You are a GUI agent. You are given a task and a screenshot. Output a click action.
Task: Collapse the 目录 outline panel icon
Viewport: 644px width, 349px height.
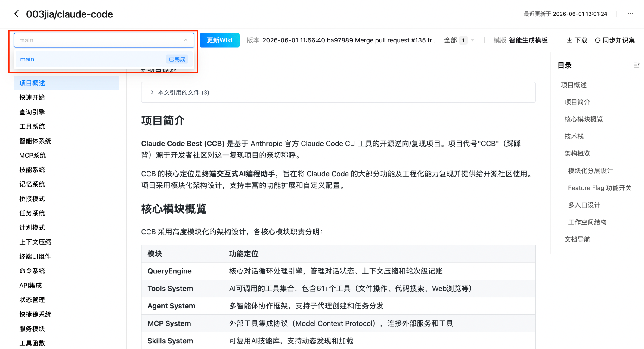[636, 65]
